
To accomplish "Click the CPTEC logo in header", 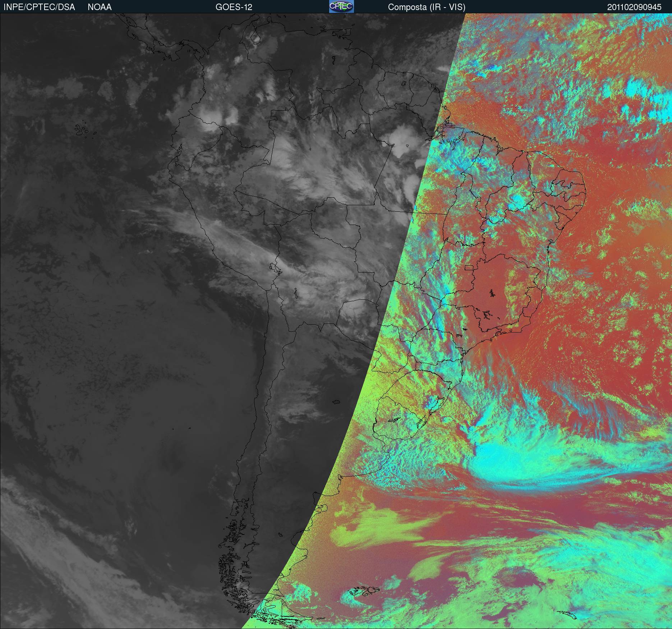I will pos(341,6).
